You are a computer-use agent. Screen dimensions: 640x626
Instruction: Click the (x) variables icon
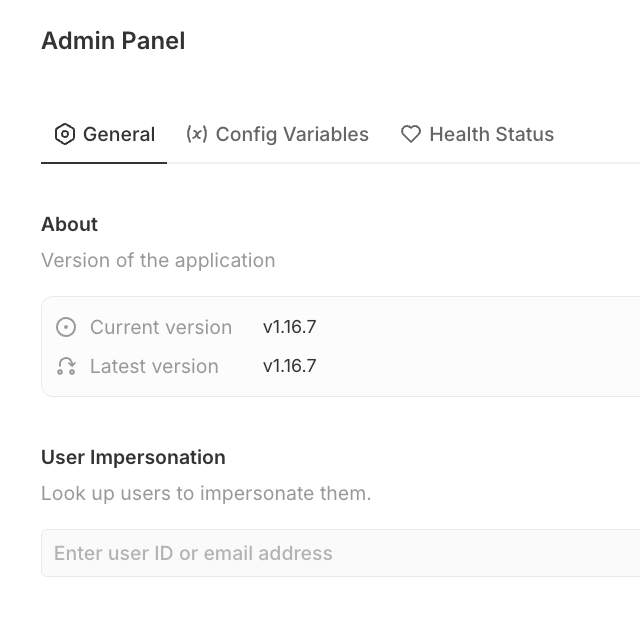[197, 134]
